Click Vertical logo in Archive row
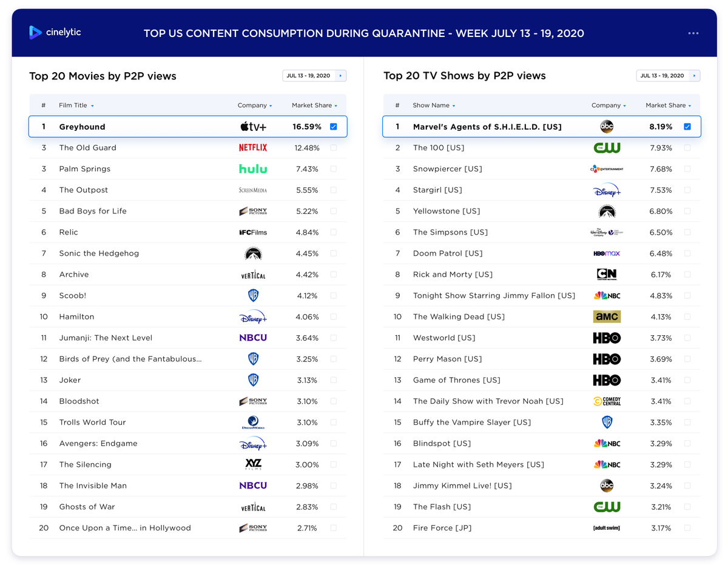The image size is (728, 565). pyautogui.click(x=253, y=275)
